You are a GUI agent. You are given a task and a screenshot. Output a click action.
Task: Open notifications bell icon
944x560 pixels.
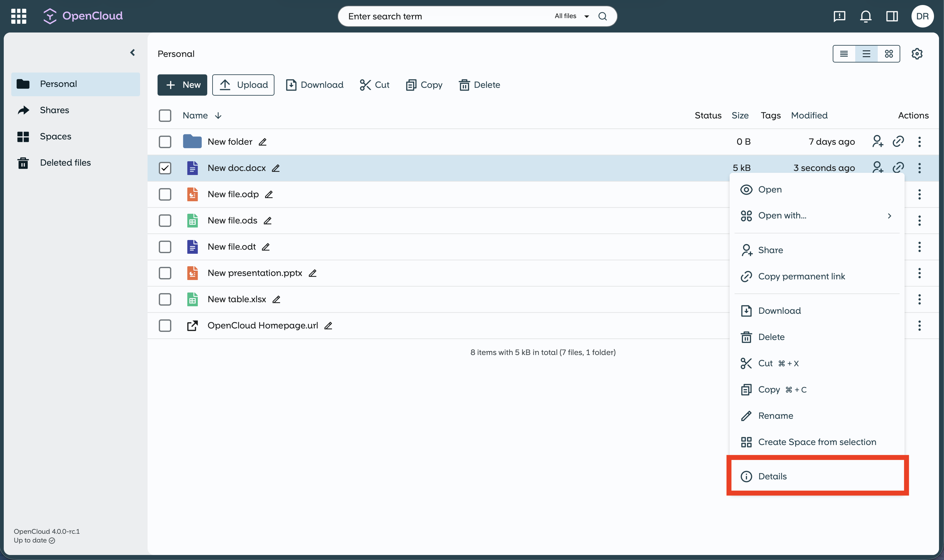[x=865, y=16]
